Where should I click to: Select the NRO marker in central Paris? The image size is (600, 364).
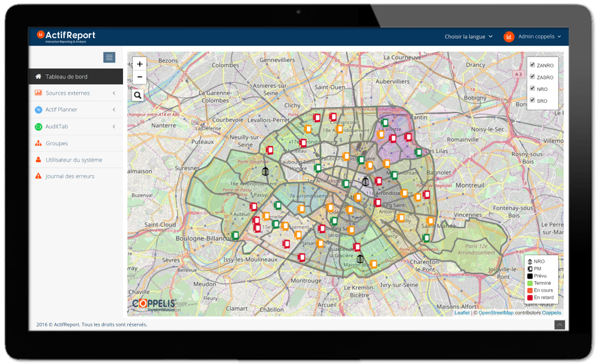[x=365, y=182]
